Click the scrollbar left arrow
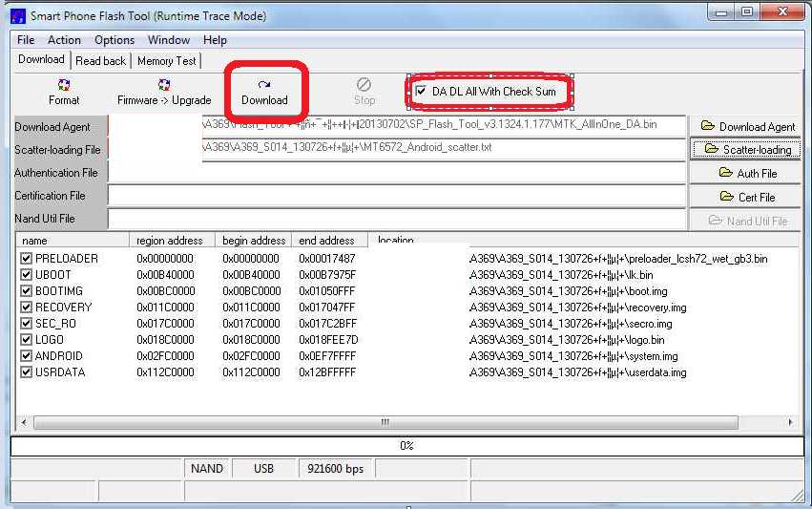Image resolution: width=812 pixels, height=509 pixels. pos(24,422)
